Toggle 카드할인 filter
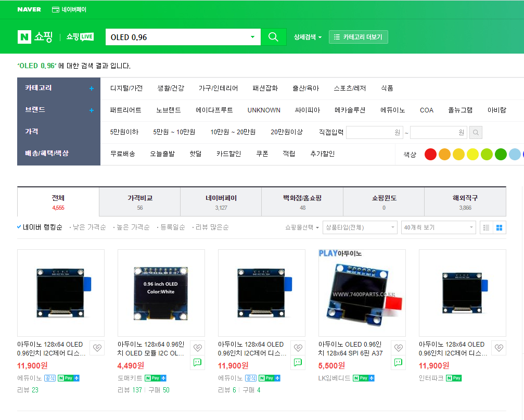 [x=228, y=154]
